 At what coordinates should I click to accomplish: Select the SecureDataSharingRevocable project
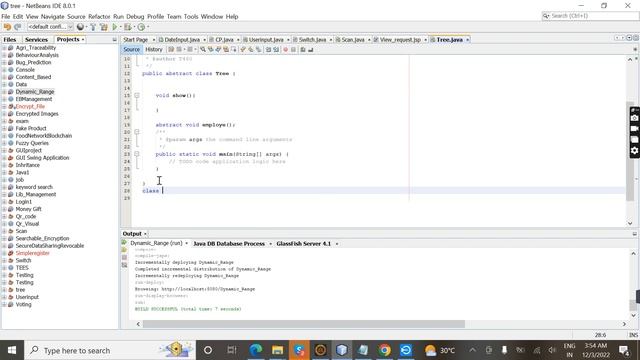click(x=50, y=246)
